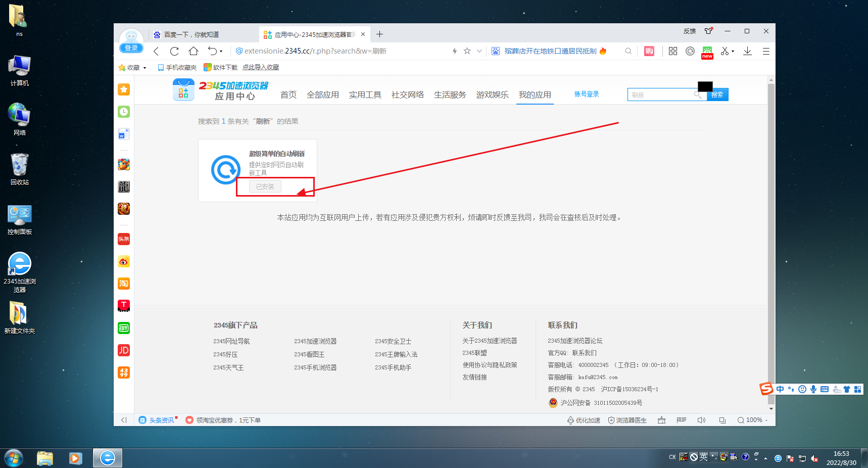This screenshot has width=868, height=468.
Task: Click 点此导入收藏 link
Action: pyautogui.click(x=261, y=67)
